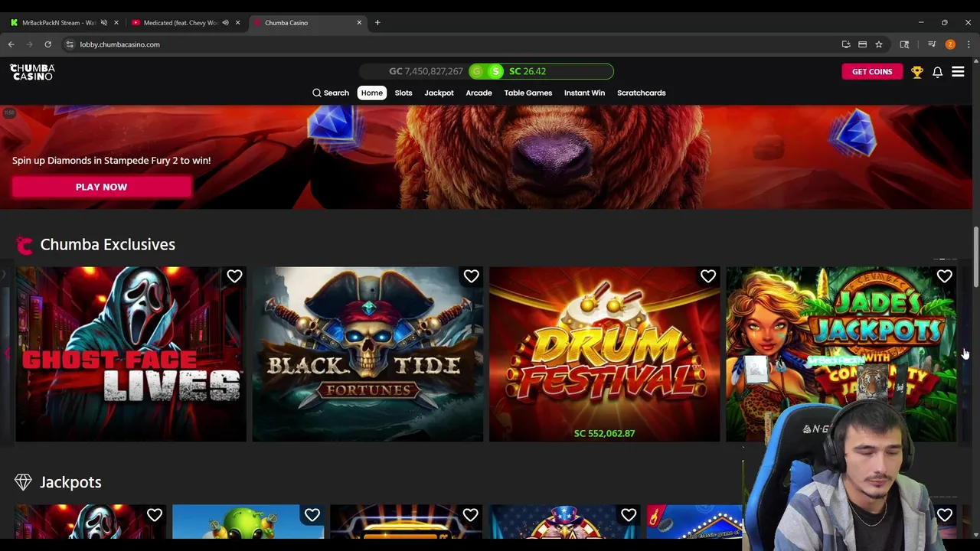Open a new browser tab
Image resolution: width=980 pixels, height=551 pixels.
click(377, 23)
